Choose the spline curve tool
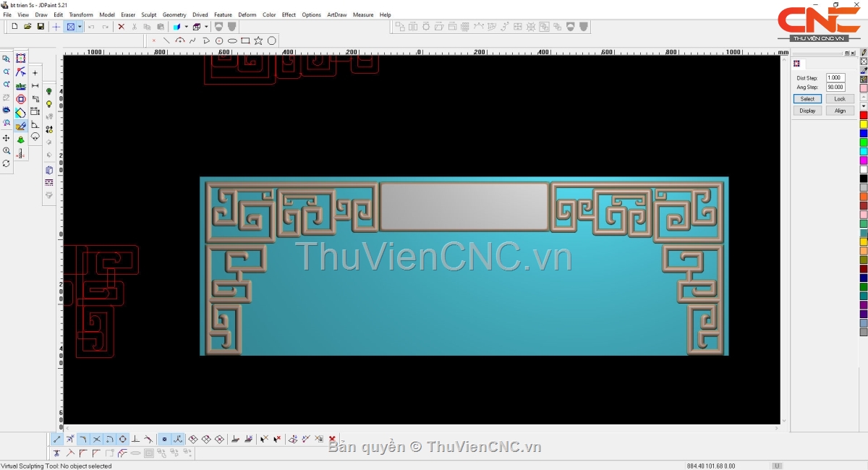 tap(192, 40)
